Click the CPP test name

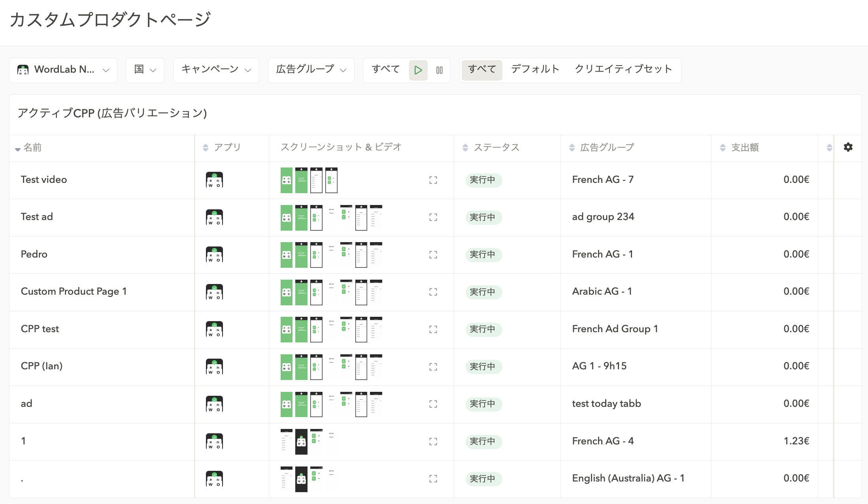point(40,329)
